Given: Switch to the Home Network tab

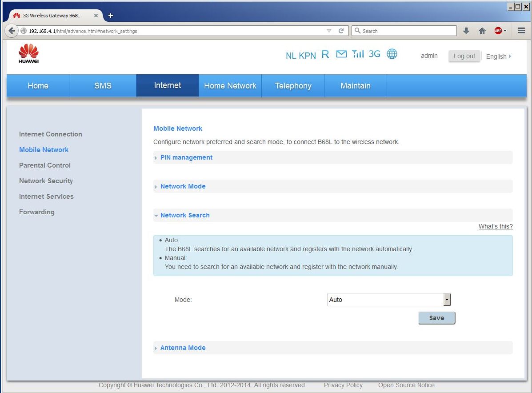Looking at the screenshot, I should pos(230,85).
